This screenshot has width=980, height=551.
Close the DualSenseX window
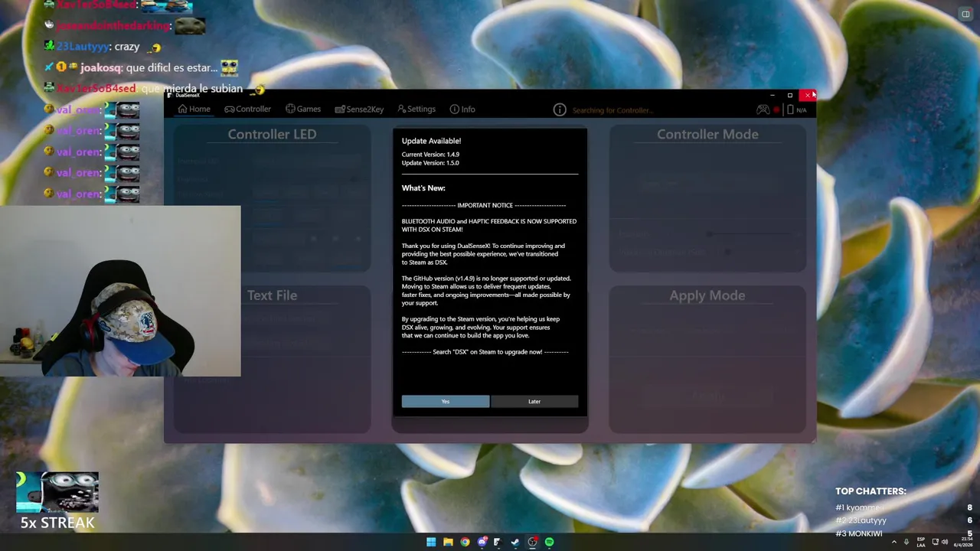pyautogui.click(x=807, y=95)
